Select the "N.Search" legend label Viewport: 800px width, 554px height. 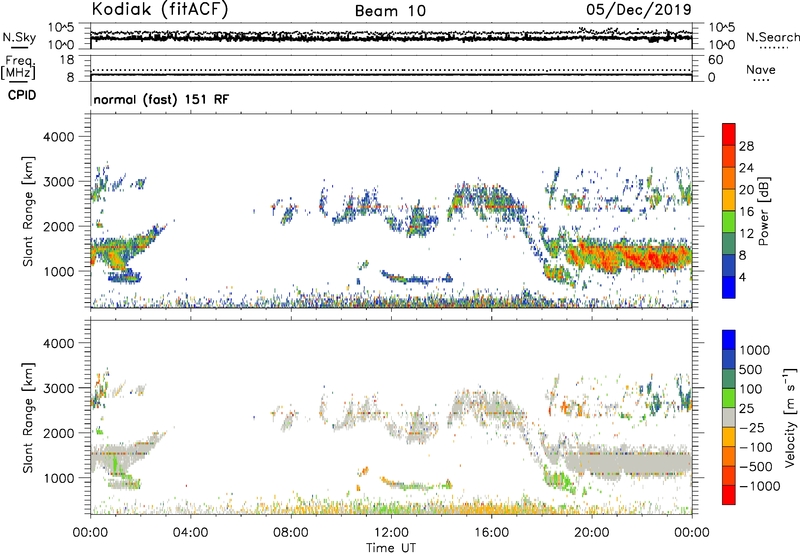tap(772, 37)
